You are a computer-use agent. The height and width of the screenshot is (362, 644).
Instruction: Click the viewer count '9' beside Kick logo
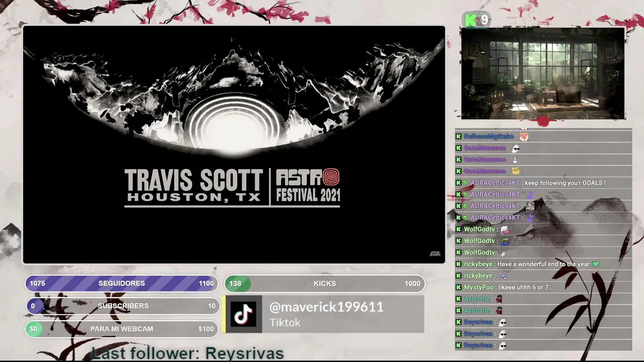tap(484, 20)
